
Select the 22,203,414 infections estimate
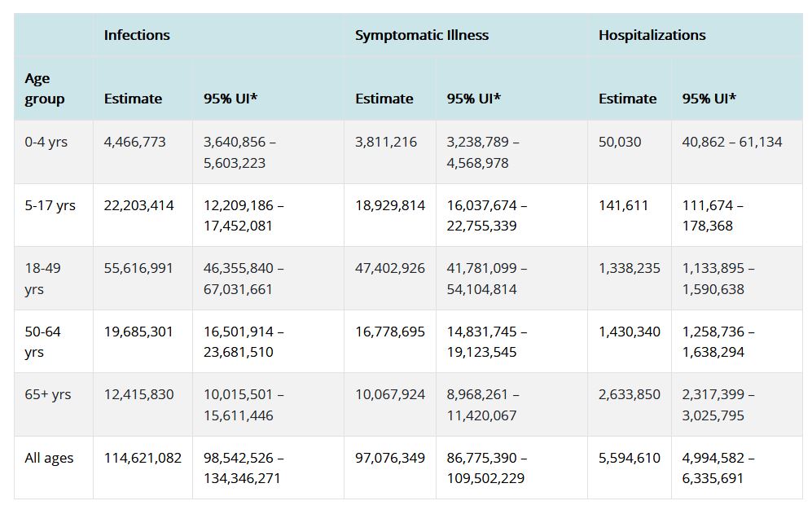[138, 205]
